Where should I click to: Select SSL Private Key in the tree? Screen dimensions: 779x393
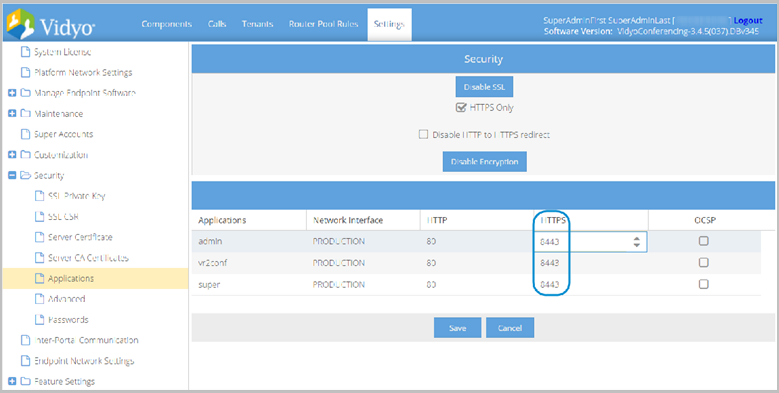tap(77, 196)
